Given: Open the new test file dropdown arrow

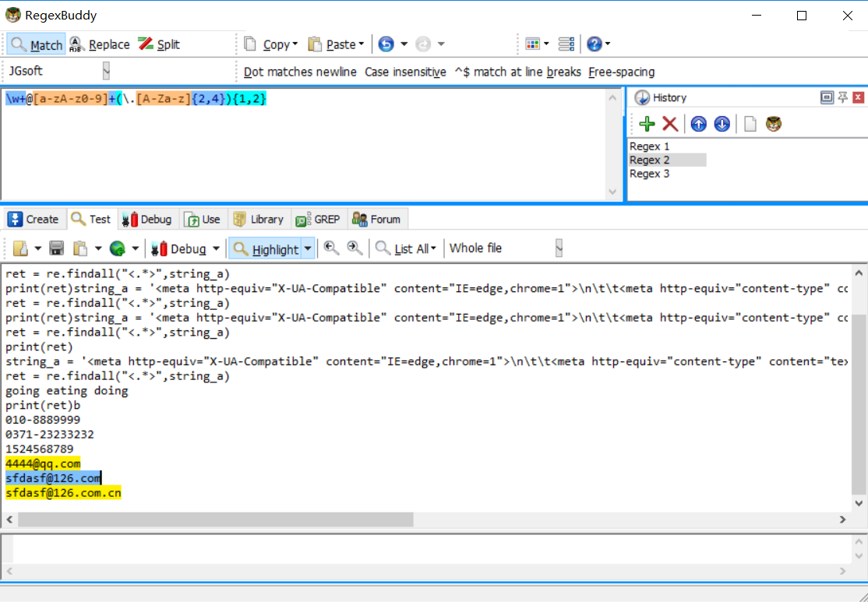Looking at the screenshot, I should pos(37,248).
